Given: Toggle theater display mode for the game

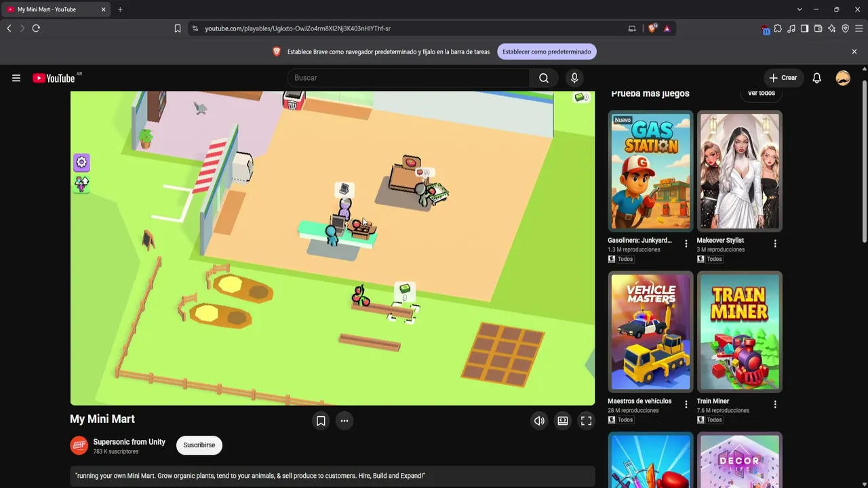Looking at the screenshot, I should [x=563, y=421].
